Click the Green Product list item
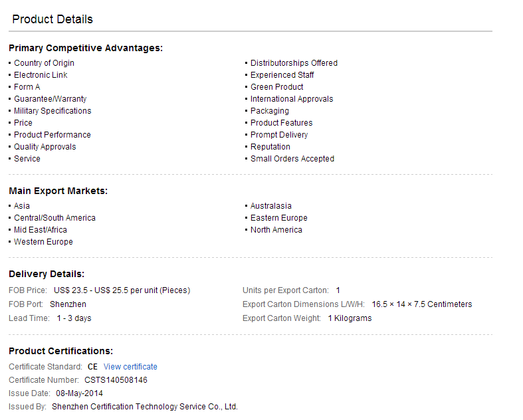Viewport: 523px width, 420px height. (x=276, y=87)
